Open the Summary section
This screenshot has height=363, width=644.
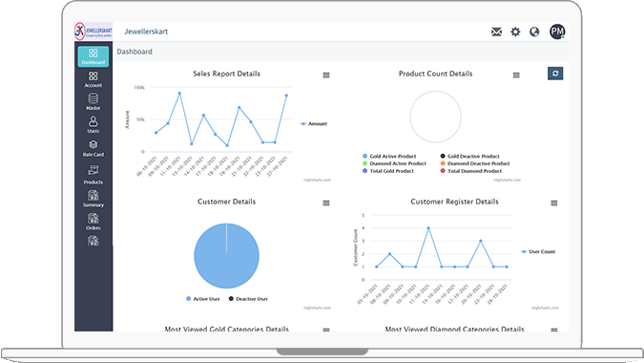pyautogui.click(x=93, y=199)
